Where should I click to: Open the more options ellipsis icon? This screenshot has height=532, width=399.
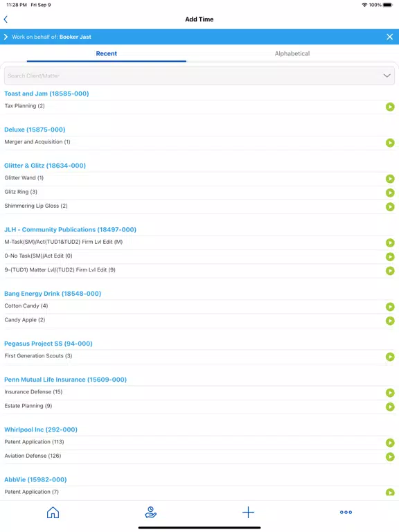coord(346,513)
